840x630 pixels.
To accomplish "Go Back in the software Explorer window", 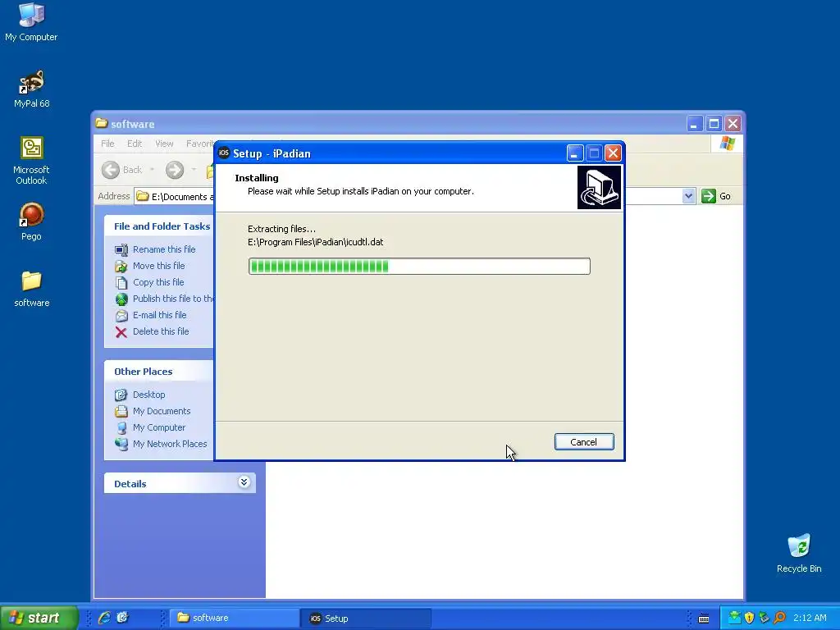I will coord(122,170).
